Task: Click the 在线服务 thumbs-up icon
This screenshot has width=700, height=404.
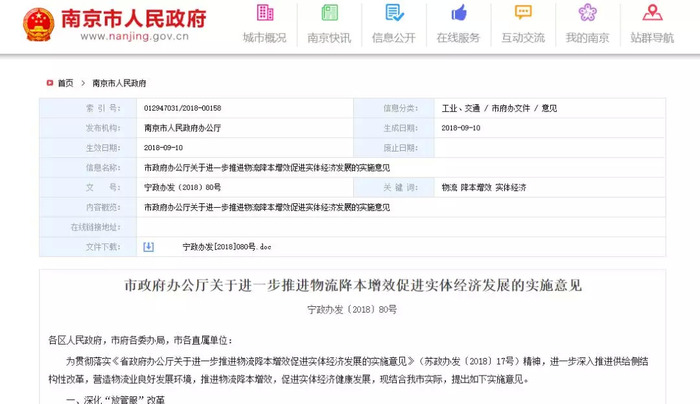Action: (458, 12)
